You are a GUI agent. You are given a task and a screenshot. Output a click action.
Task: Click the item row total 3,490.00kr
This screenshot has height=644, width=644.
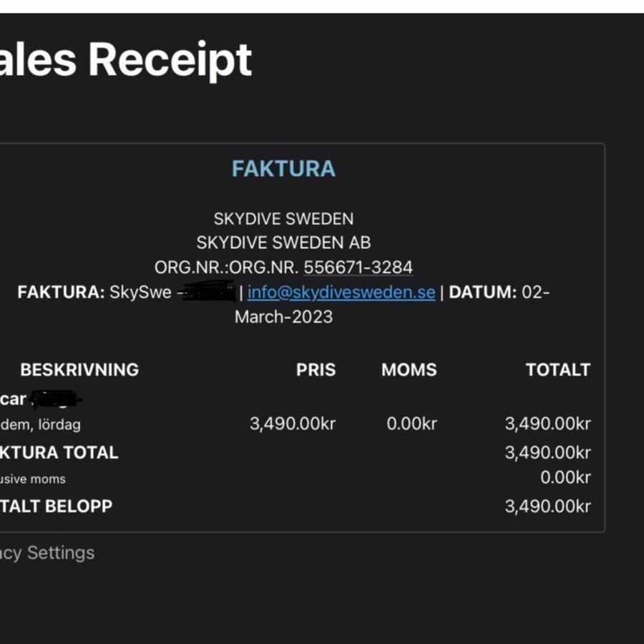coord(548,424)
